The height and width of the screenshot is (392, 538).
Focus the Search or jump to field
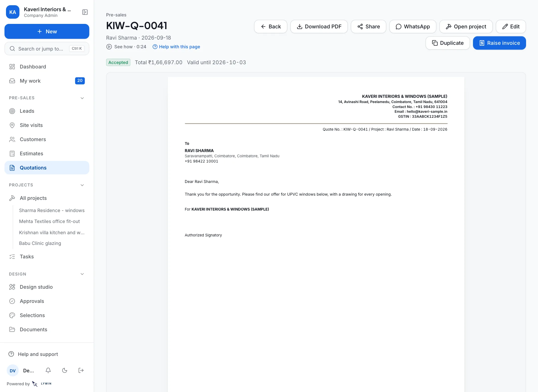pyautogui.click(x=47, y=49)
